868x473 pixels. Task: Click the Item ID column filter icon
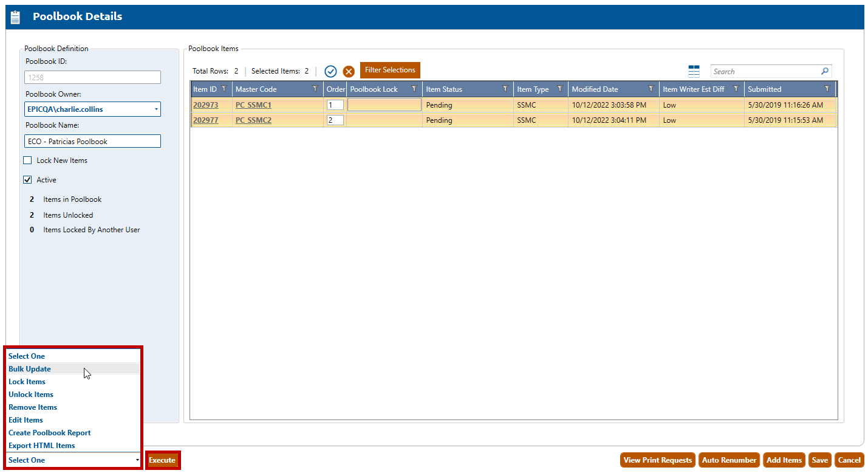tap(224, 89)
